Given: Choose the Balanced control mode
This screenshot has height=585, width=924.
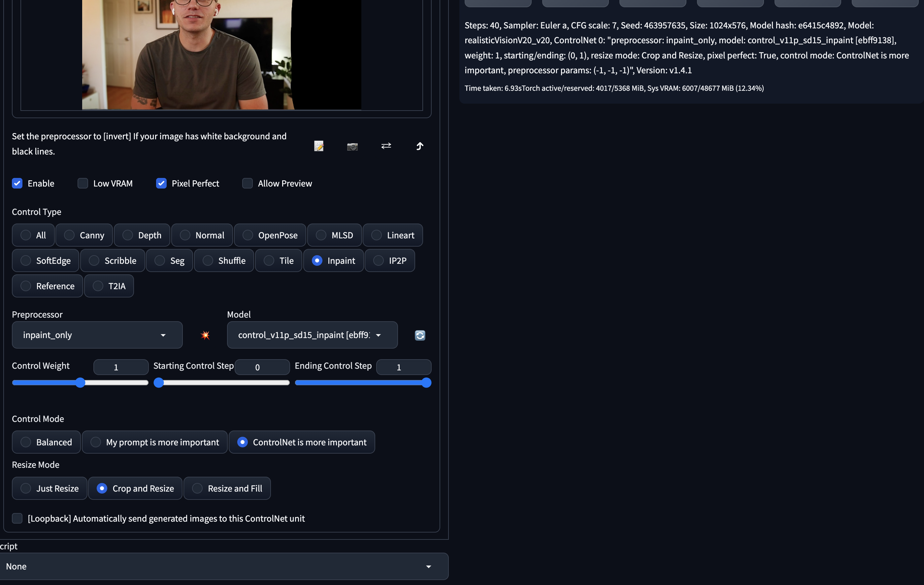Looking at the screenshot, I should tap(47, 442).
